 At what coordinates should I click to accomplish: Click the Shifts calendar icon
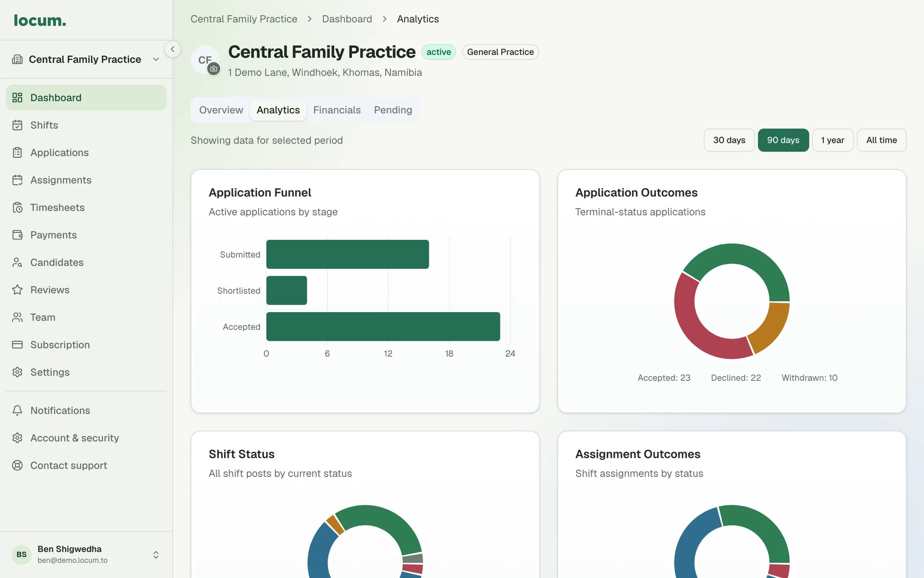(17, 125)
